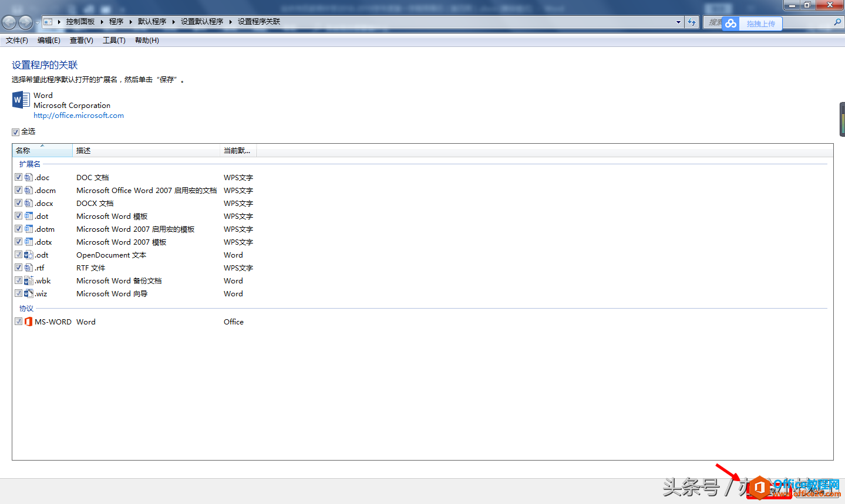The image size is (845, 504).
Task: Open the 编辑(E) menu
Action: 49,40
